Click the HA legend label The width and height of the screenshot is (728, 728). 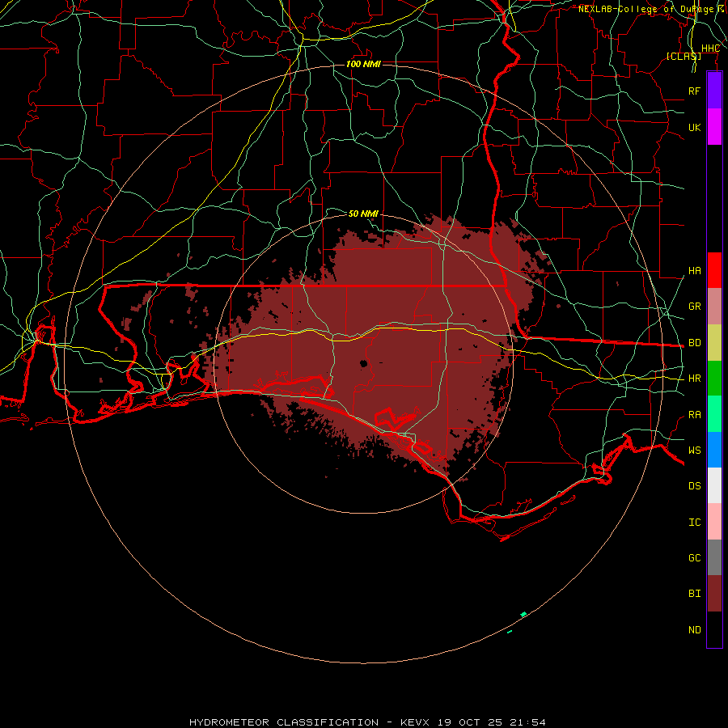[x=694, y=270]
